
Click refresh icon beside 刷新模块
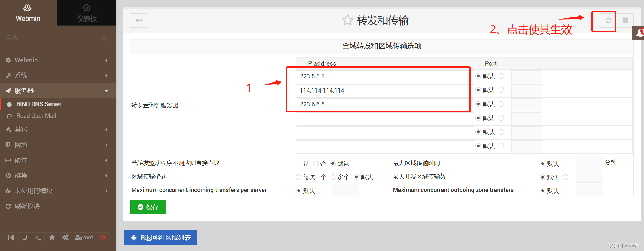click(x=8, y=206)
